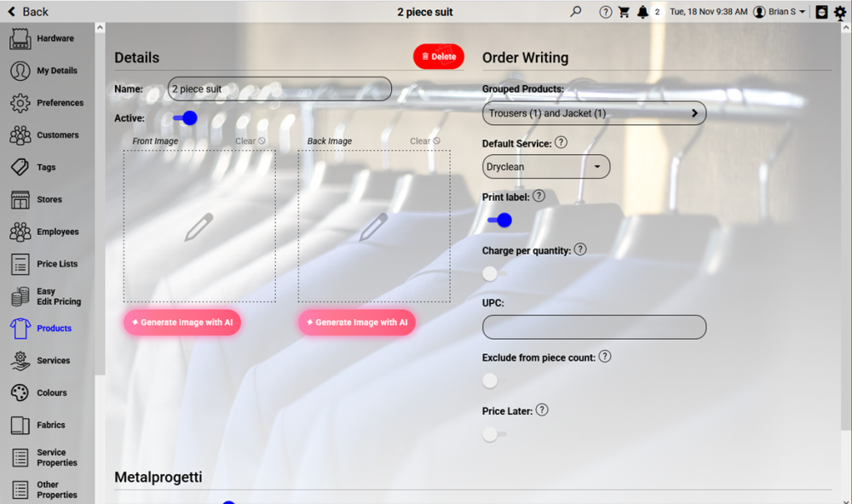Enable the Price Later switch

click(494, 434)
